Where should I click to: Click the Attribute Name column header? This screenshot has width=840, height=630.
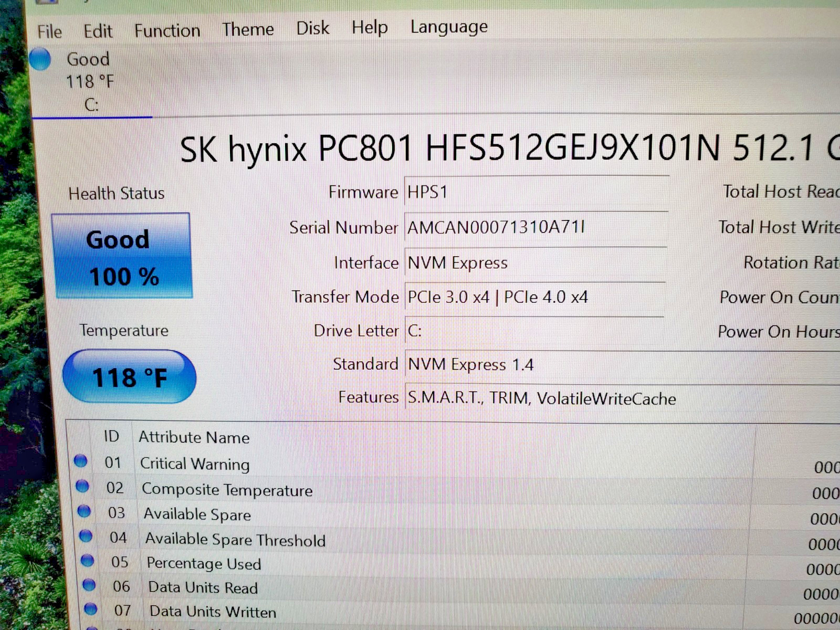click(194, 437)
